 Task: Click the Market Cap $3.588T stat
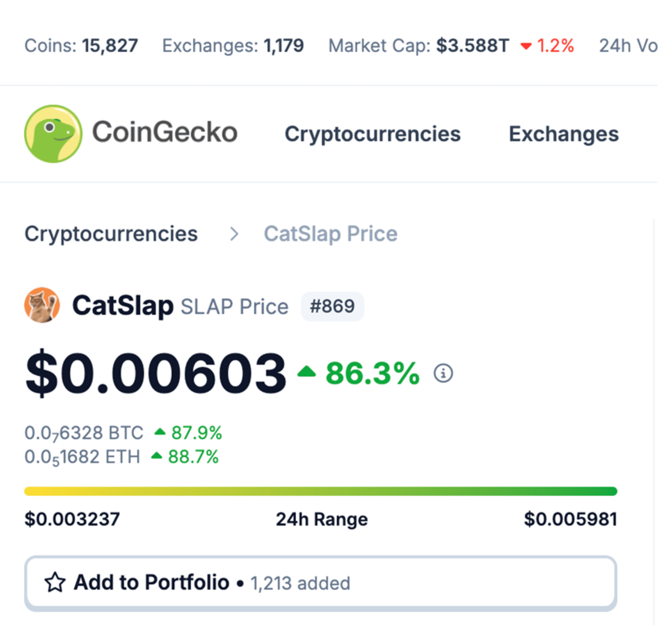coord(419,46)
